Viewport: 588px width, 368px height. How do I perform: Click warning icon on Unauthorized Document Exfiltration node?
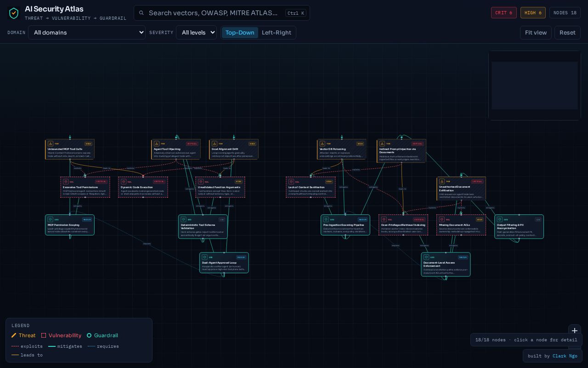[x=442, y=181]
